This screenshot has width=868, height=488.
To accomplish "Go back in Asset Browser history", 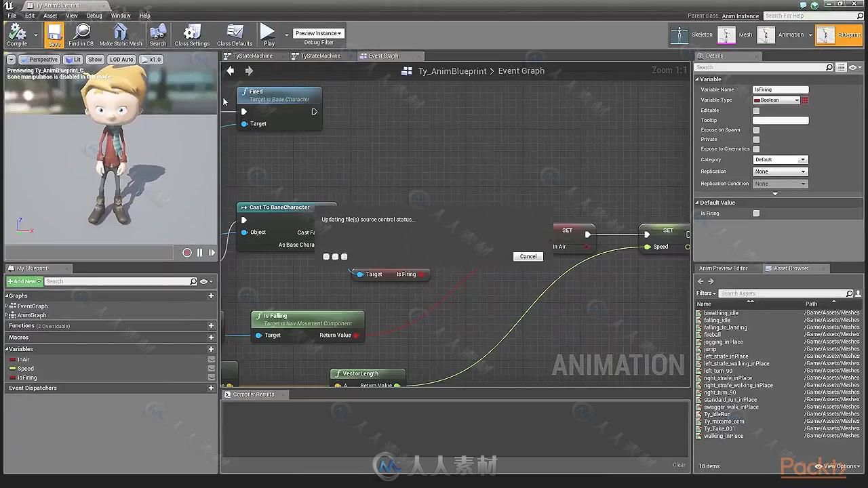I will 702,281.
